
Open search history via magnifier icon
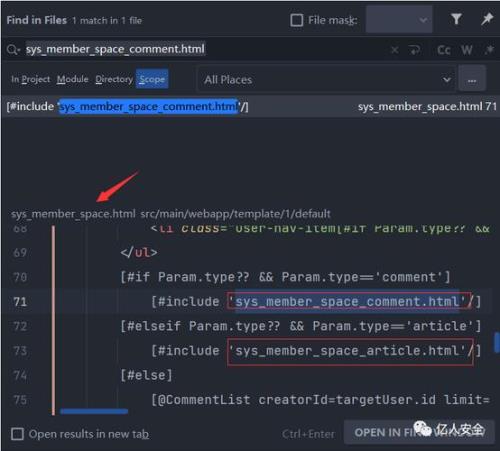coord(13,50)
